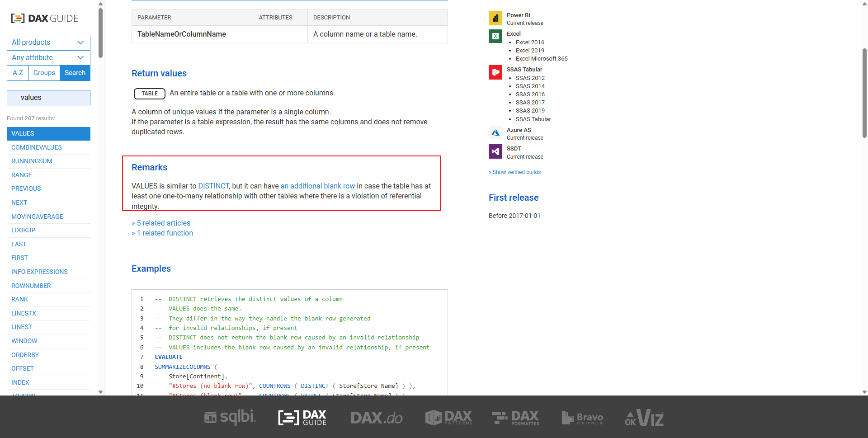Open the DAX Patterns footer logo

448,417
